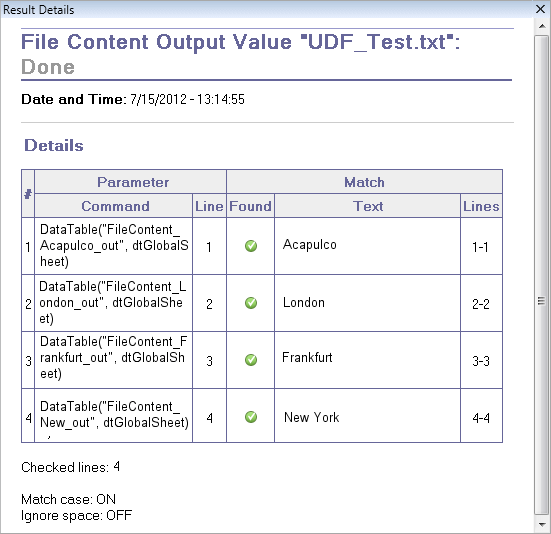Select the Frankfurt match text cell
Viewport: 551px width, 534px height.
tap(368, 360)
